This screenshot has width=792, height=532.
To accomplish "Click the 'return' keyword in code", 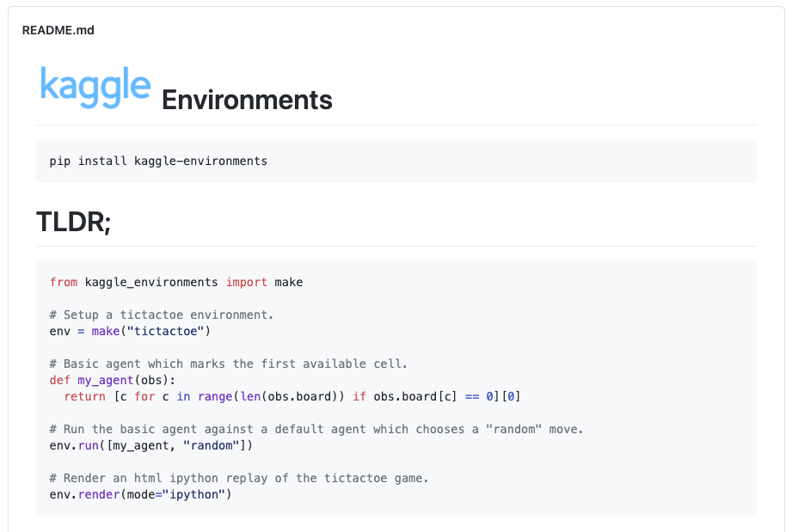I will pos(85,397).
